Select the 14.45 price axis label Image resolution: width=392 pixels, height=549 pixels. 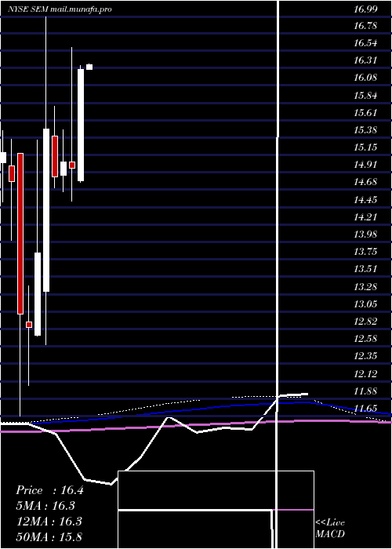[365, 200]
